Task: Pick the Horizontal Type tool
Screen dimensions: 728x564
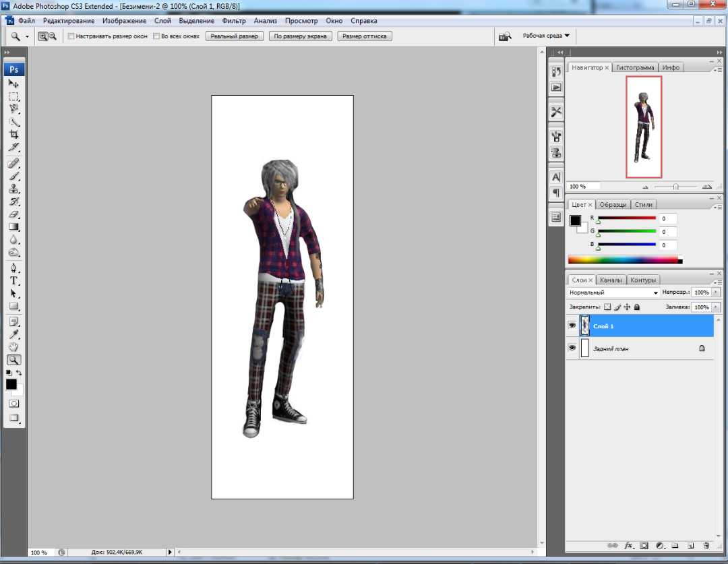Action: click(x=13, y=280)
